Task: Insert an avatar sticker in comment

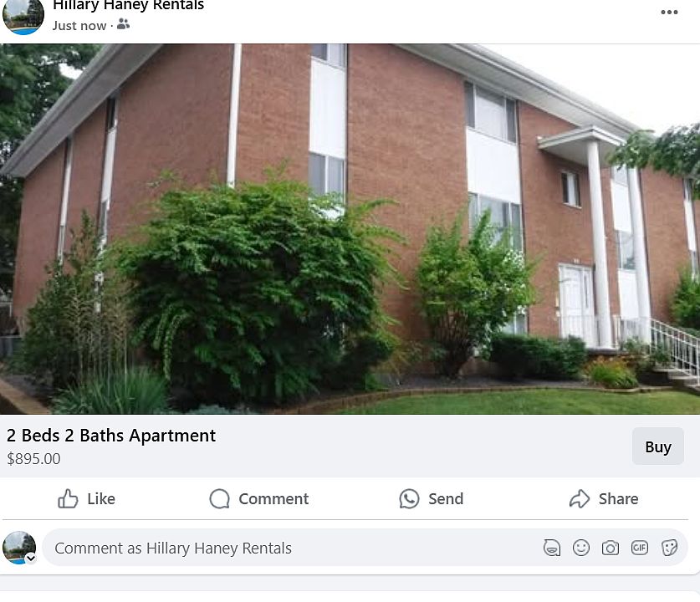Action: pos(552,548)
